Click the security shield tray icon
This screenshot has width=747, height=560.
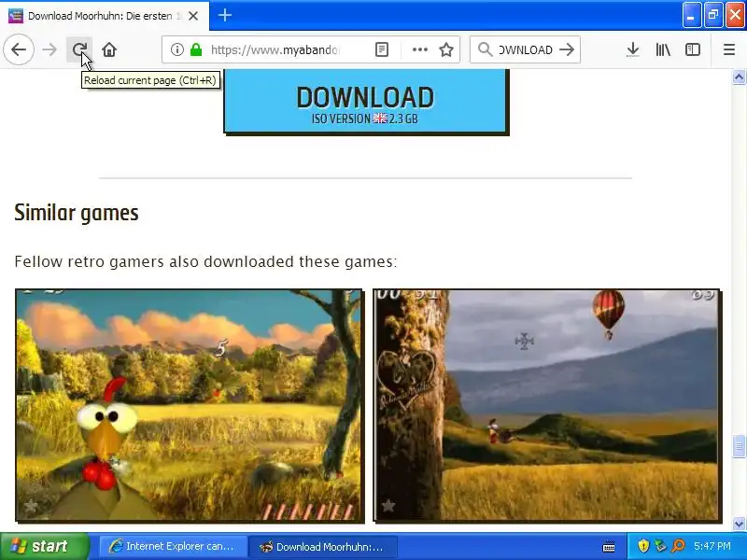point(643,546)
